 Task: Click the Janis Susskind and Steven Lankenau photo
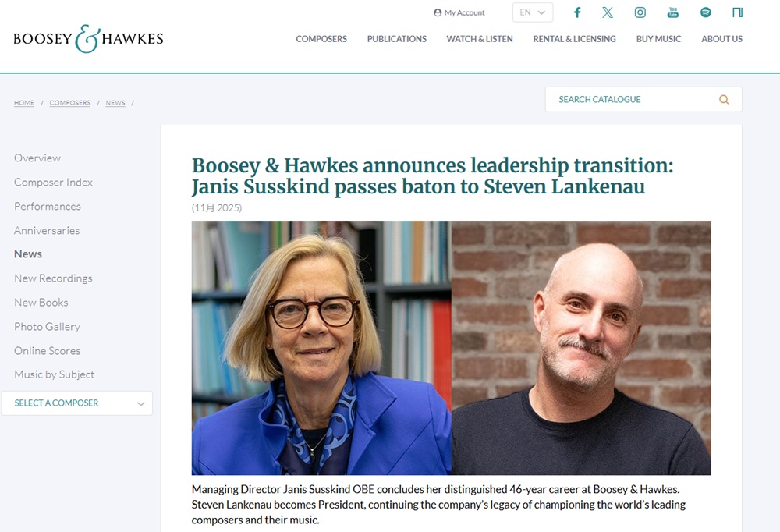(x=451, y=348)
